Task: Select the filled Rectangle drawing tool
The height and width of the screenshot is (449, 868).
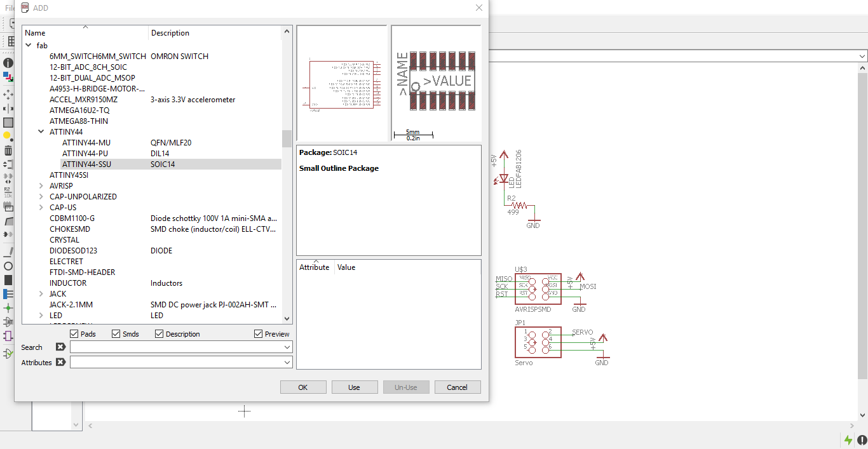Action: tap(8, 280)
